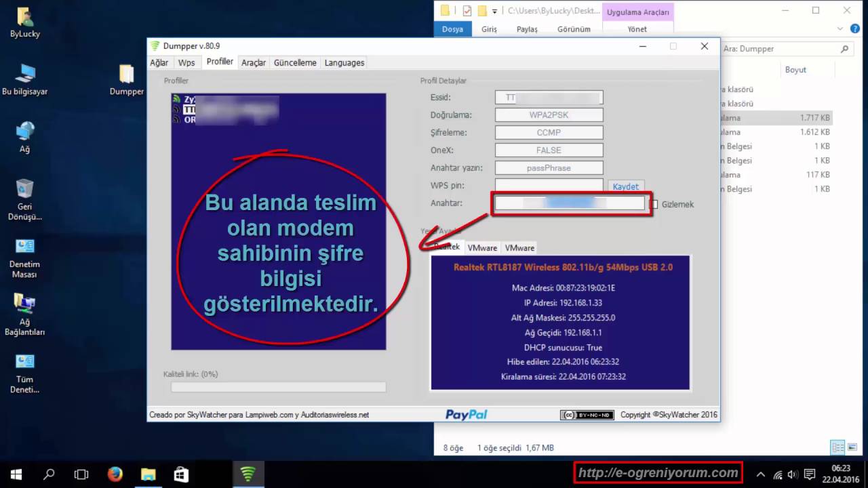Screen dimensions: 868x488
Task: Open the Görünüm ribbon tab in File Explorer
Action: click(574, 29)
